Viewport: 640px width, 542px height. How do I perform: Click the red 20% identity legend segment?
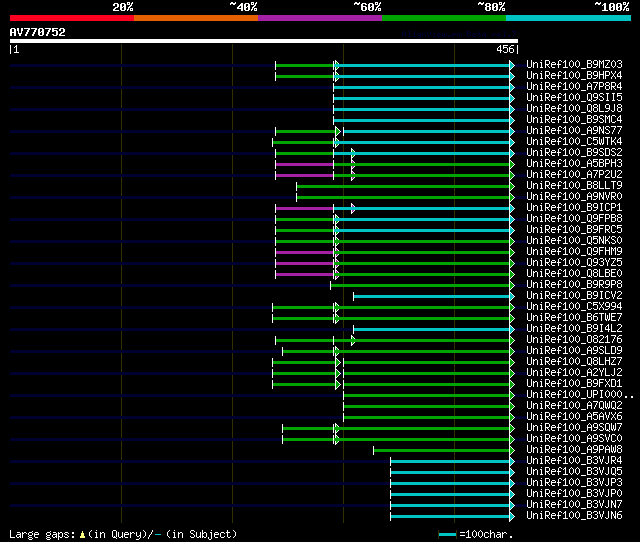click(x=72, y=18)
